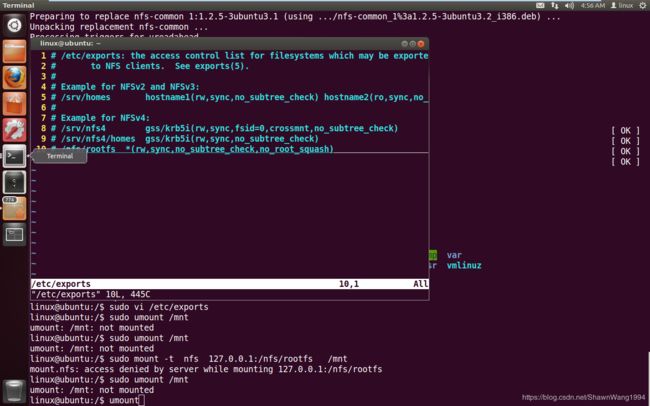This screenshot has width=650, height=406.
Task: Open the Workspace Switcher launcher
Action: [14, 234]
